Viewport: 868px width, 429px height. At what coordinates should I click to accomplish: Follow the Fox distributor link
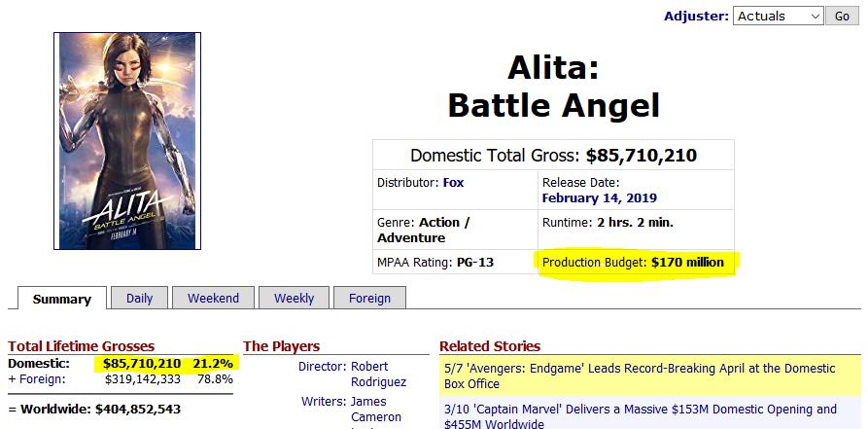[453, 182]
